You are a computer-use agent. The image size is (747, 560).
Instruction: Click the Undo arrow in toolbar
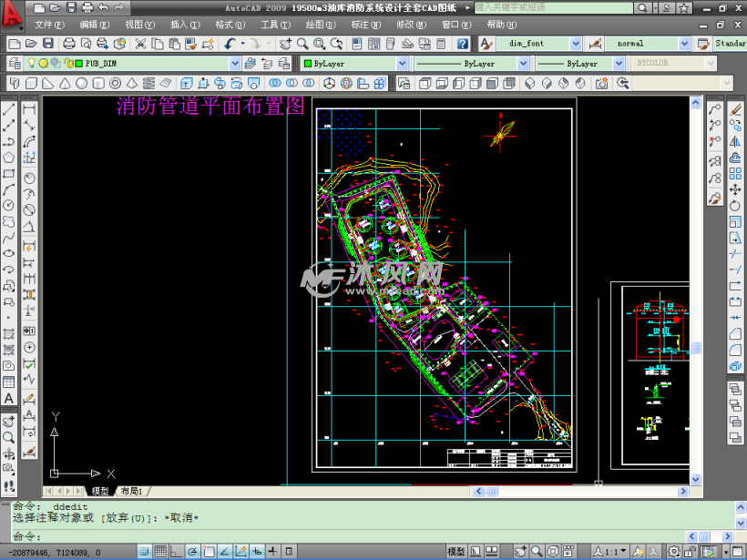point(230,44)
